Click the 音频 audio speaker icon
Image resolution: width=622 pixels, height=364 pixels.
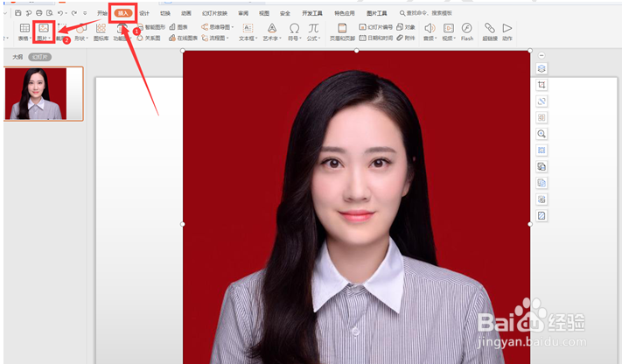pos(430,28)
